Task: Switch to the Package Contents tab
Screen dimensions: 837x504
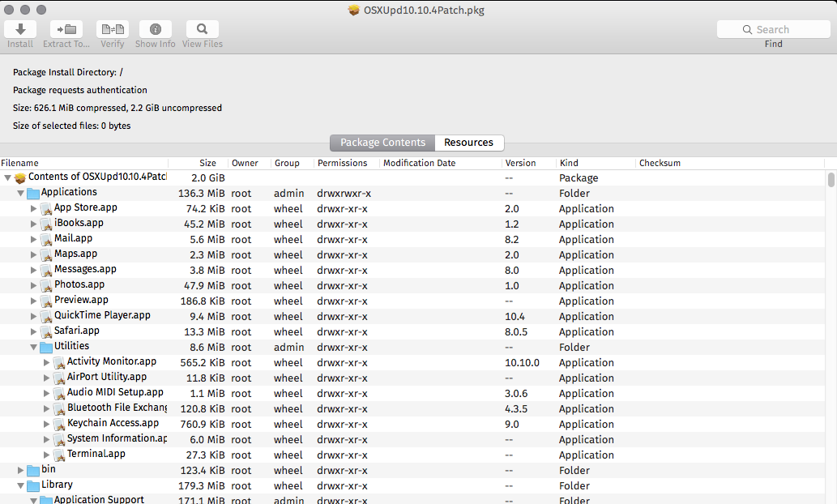Action: point(382,143)
